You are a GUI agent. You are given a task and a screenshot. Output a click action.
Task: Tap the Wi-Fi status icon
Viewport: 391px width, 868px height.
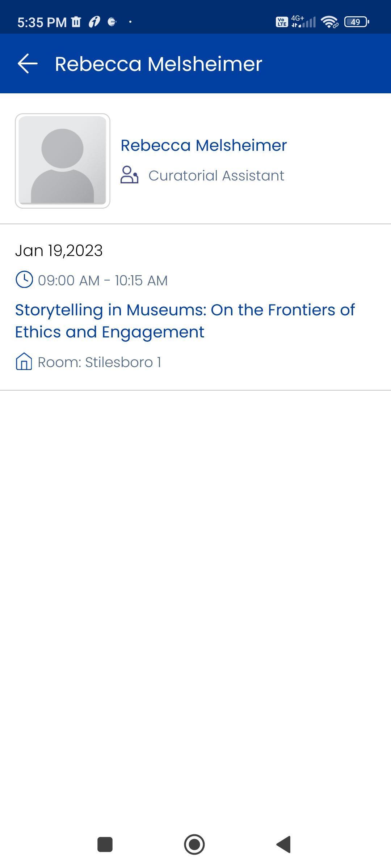coord(329,22)
